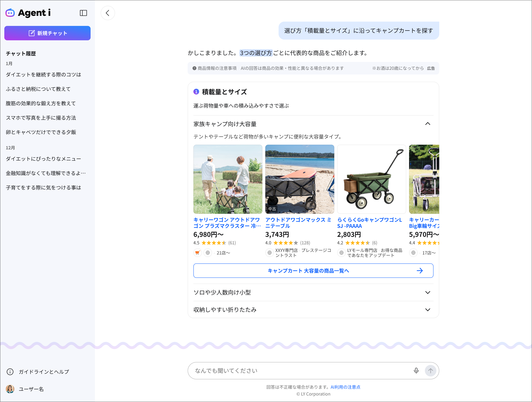Click the globe icon next to 21店〜
Screen dimensions: 532x402
click(x=208, y=253)
